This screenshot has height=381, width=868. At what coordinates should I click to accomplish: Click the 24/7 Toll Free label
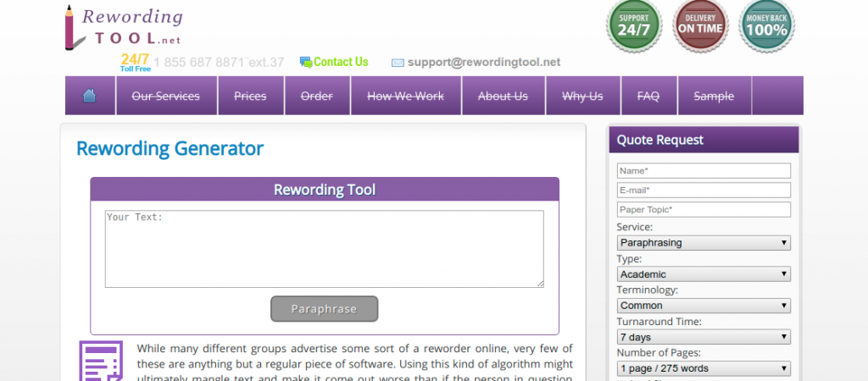coord(135,63)
